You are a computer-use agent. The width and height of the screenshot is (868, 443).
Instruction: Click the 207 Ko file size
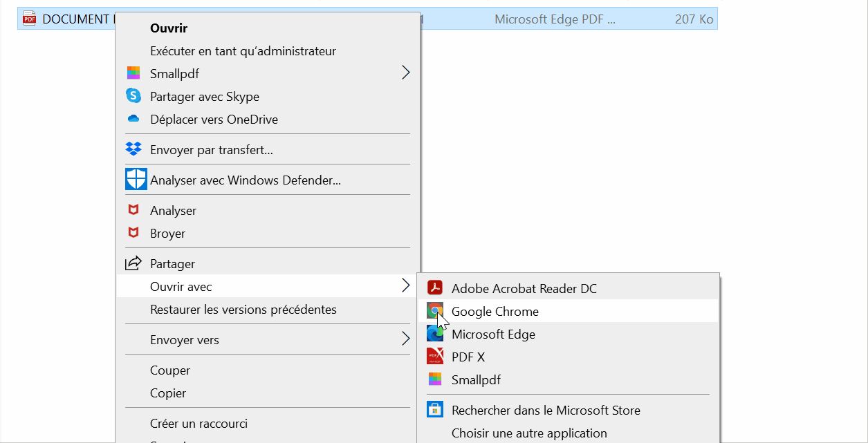[694, 19]
